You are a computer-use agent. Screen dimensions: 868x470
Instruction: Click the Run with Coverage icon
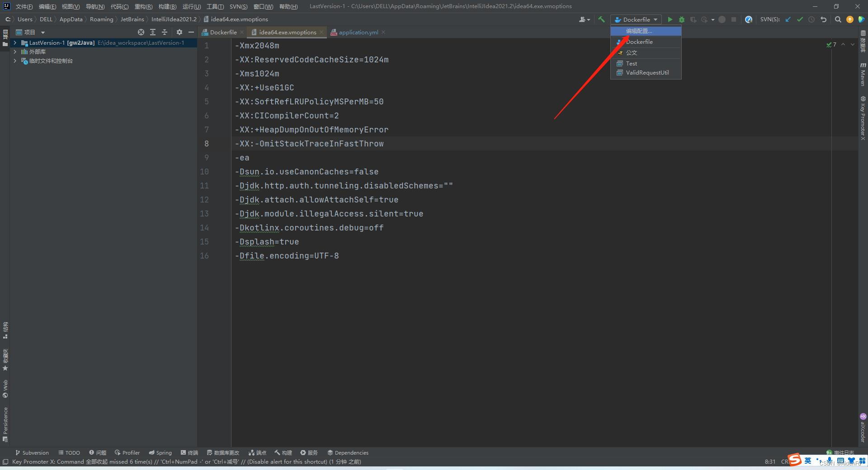click(x=693, y=19)
